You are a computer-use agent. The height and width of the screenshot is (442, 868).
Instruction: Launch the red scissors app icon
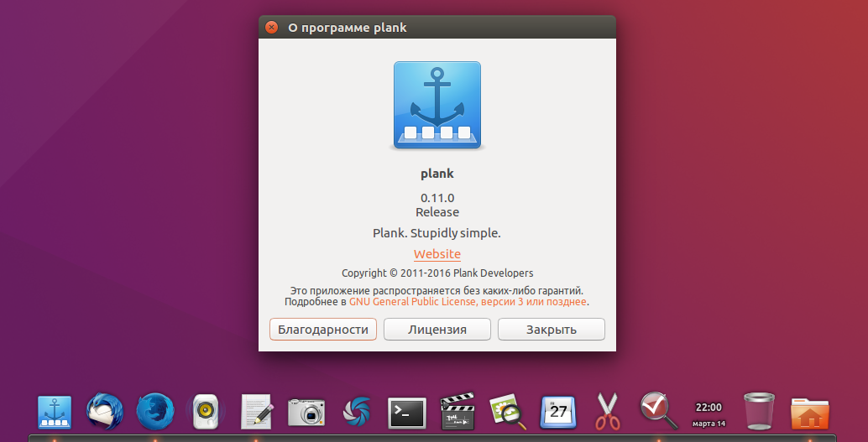click(608, 412)
